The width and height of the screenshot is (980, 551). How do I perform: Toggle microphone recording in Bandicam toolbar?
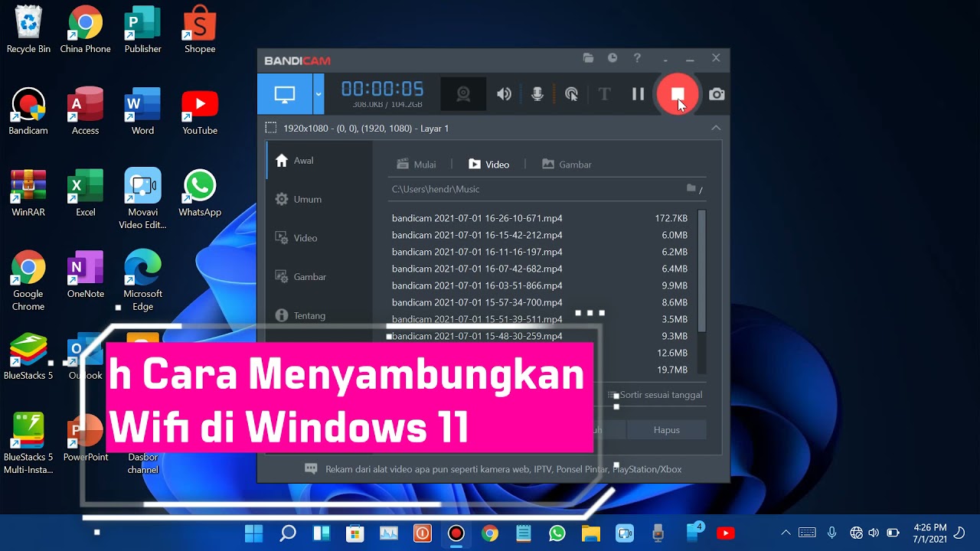(x=537, y=94)
